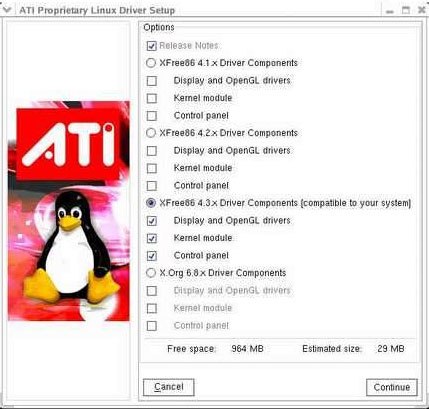Check Kernel module under XFree86 4.1.x
This screenshot has width=429, height=409.
(152, 98)
